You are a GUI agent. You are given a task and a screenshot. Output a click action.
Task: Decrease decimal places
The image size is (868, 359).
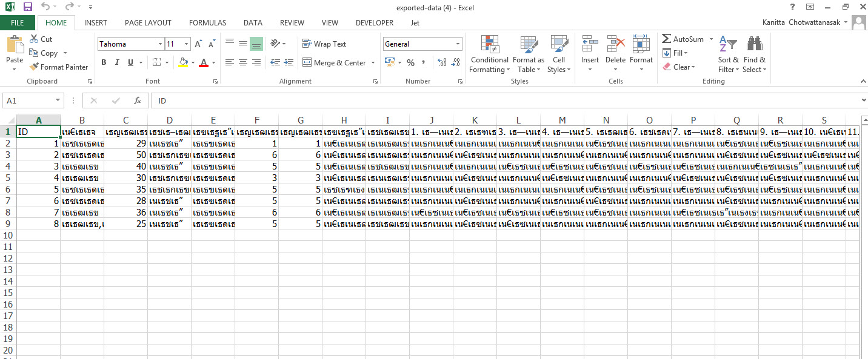tap(456, 62)
